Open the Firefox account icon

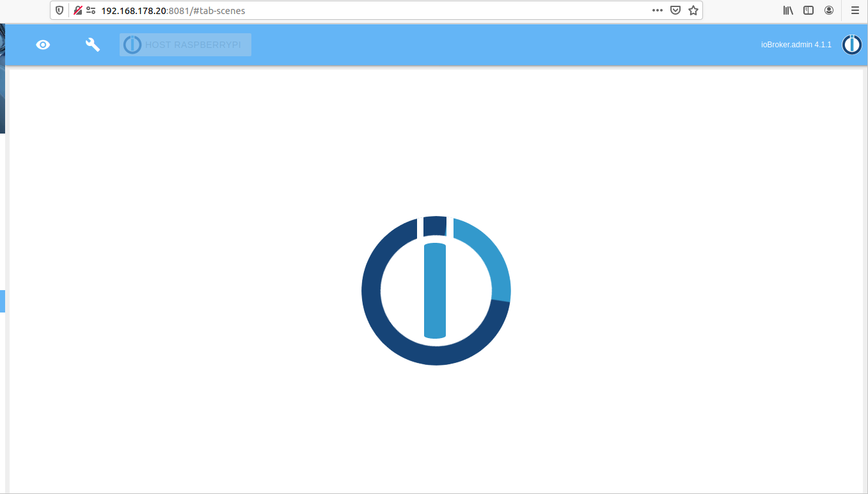point(829,10)
